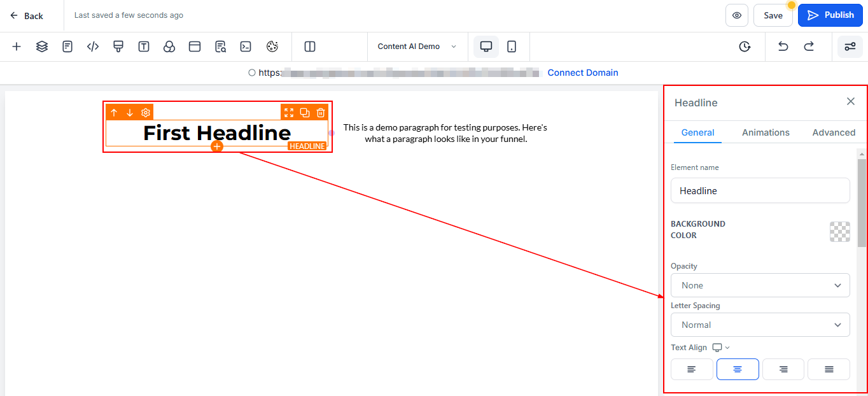Delete the headline element
The image size is (868, 396).
[x=321, y=113]
